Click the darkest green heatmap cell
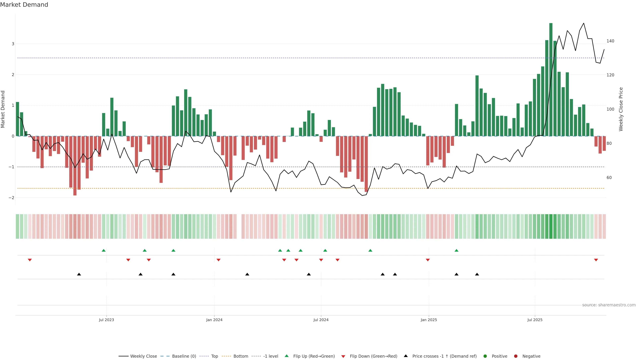This screenshot has width=644, height=362. pyautogui.click(x=551, y=226)
